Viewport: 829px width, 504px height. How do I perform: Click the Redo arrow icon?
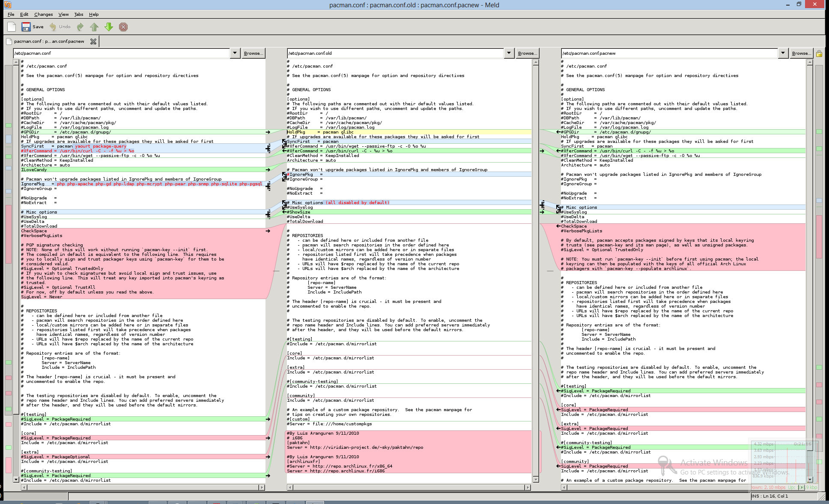(x=80, y=27)
